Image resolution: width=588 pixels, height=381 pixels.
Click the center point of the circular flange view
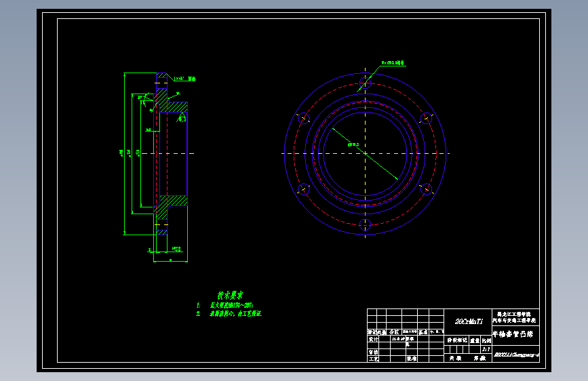coord(366,153)
